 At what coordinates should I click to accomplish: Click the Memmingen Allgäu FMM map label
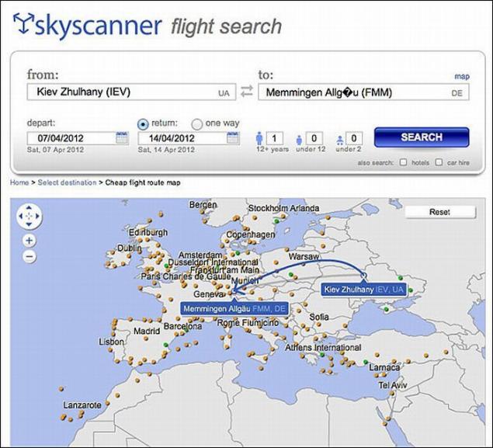tap(234, 308)
